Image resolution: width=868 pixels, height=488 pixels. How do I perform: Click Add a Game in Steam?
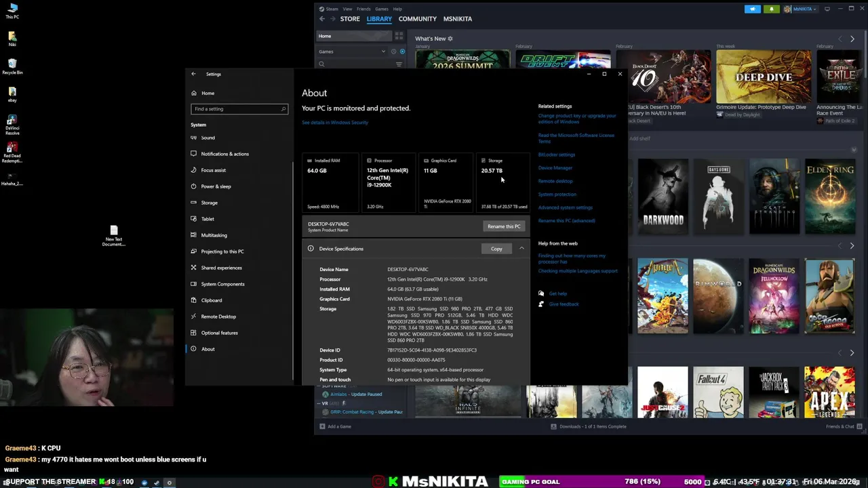335,426
